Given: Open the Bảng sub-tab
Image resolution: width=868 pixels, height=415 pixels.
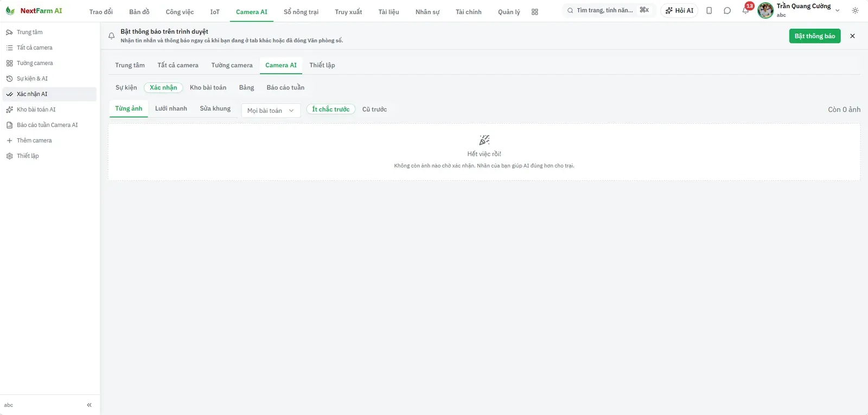Looking at the screenshot, I should coord(246,87).
